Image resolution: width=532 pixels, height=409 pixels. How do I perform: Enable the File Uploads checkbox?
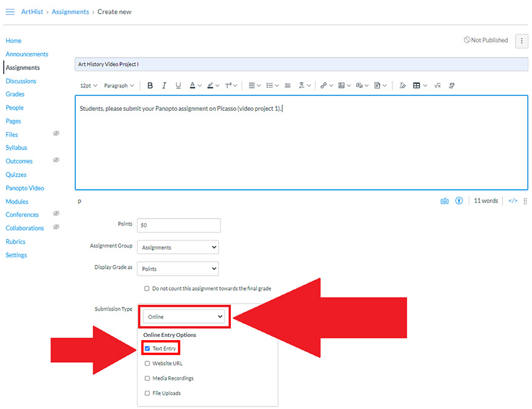(147, 393)
